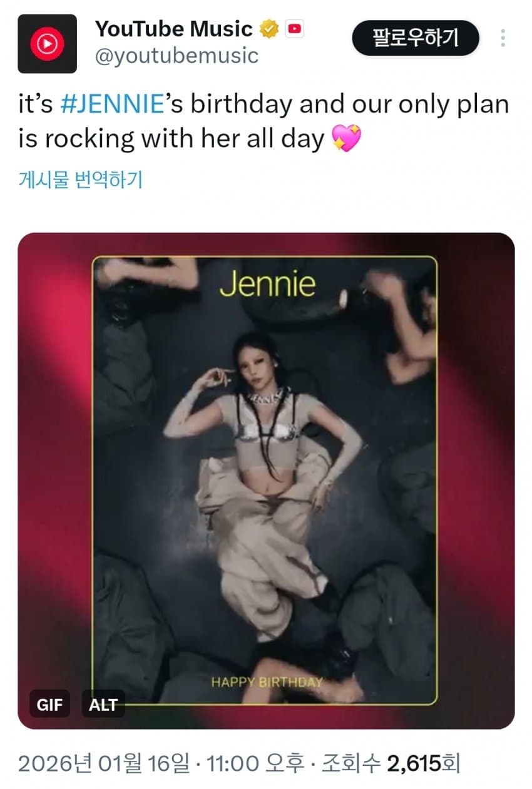Click the gold verified checkmark badge
This screenshot has width=532, height=789.
(269, 28)
